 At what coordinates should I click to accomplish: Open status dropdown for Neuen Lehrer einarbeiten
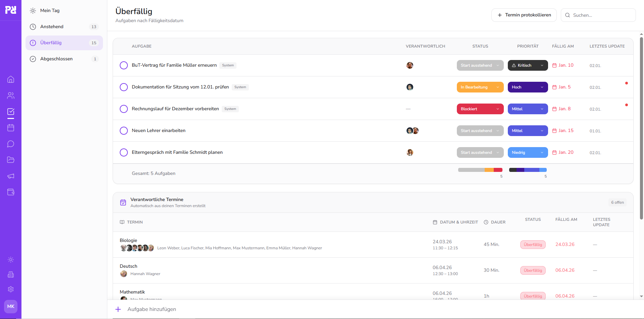coord(480,131)
